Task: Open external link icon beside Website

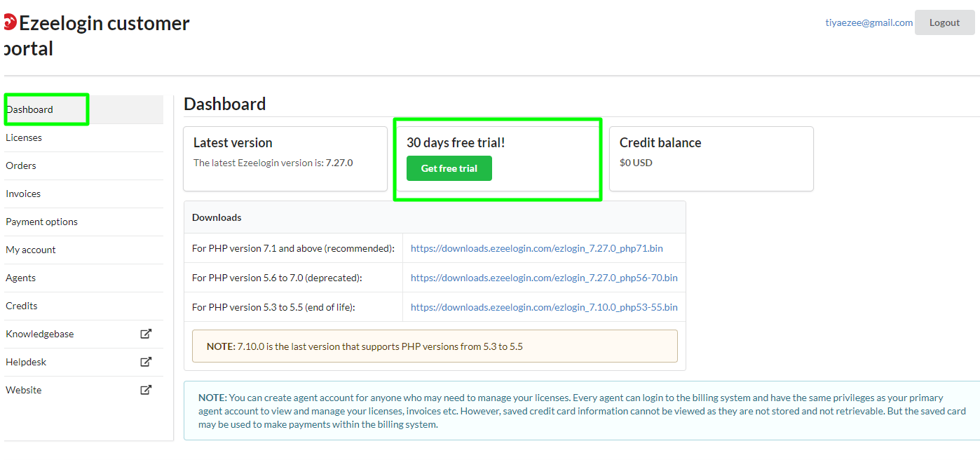Action: (146, 390)
